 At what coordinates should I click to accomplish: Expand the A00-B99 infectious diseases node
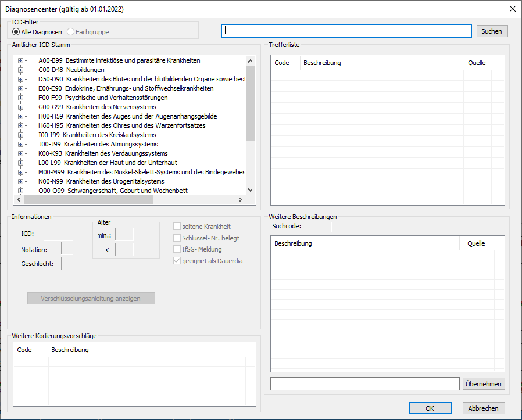[x=21, y=60]
